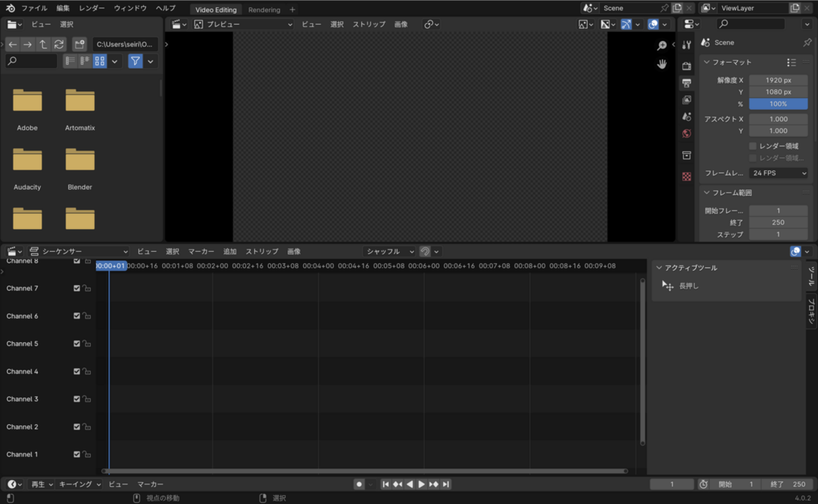Click the refresh button in the file browser
818x504 pixels.
pos(59,44)
